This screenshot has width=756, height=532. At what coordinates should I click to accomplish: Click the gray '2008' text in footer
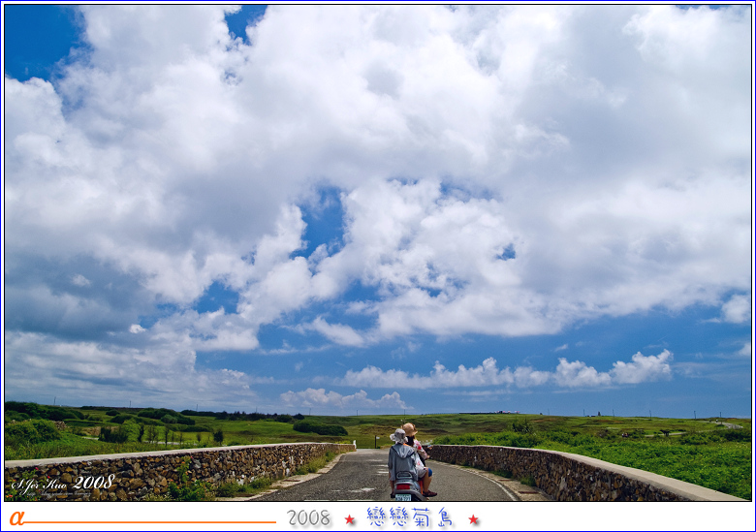pos(308,518)
